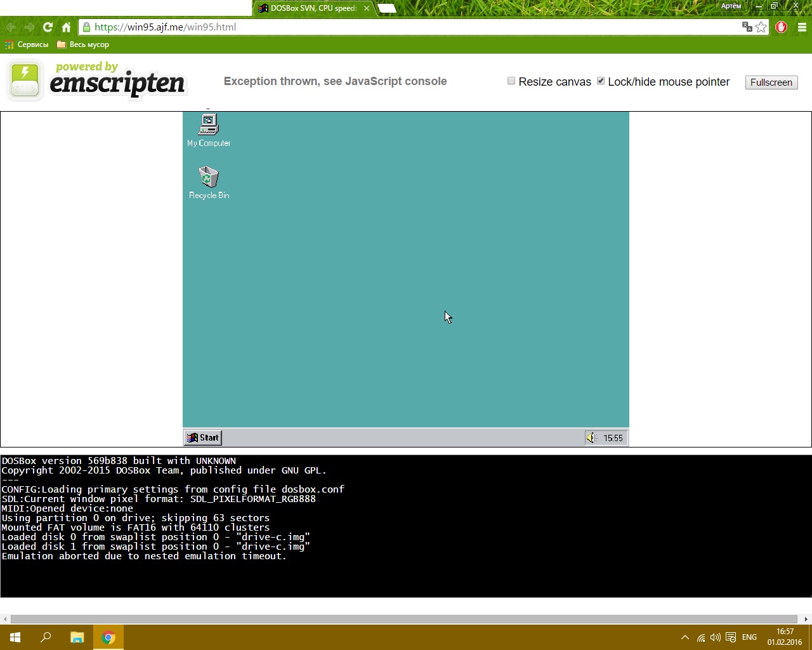Open the Windows 95 Start menu
Screen dimensions: 812x650
[x=203, y=437]
